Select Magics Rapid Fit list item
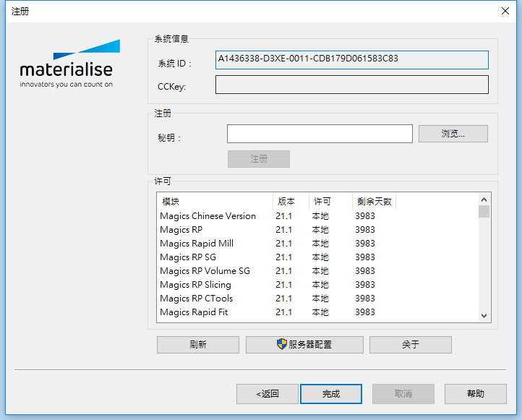The height and width of the screenshot is (420, 522). click(194, 312)
